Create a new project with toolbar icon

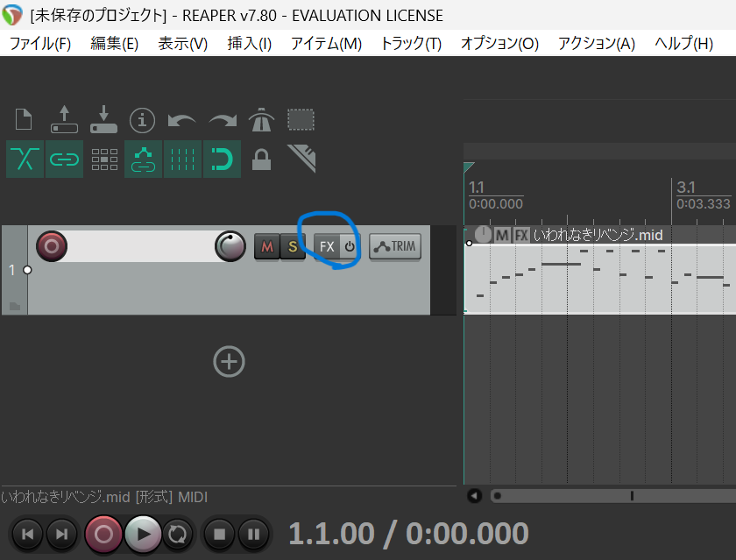click(24, 119)
